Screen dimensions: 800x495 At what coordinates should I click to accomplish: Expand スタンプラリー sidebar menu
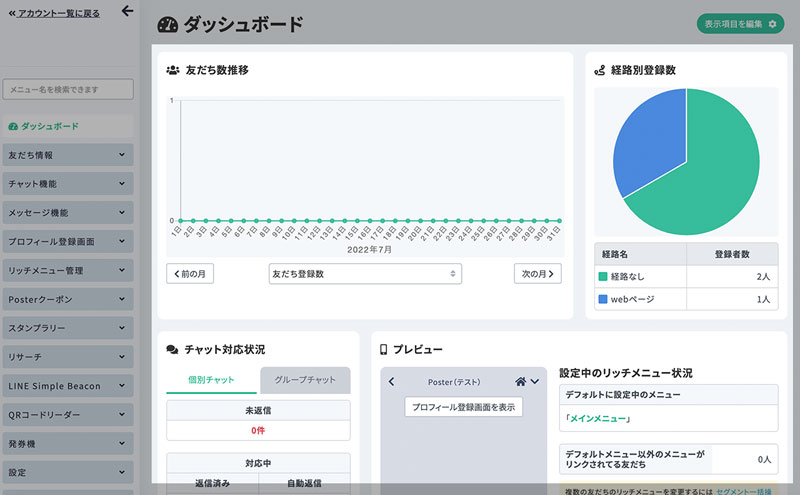[68, 328]
